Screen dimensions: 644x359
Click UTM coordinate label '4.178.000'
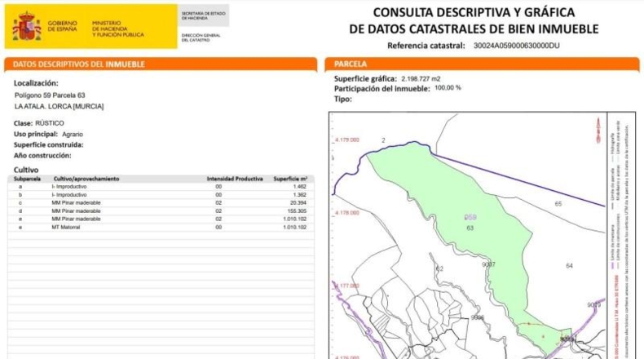[347, 213]
